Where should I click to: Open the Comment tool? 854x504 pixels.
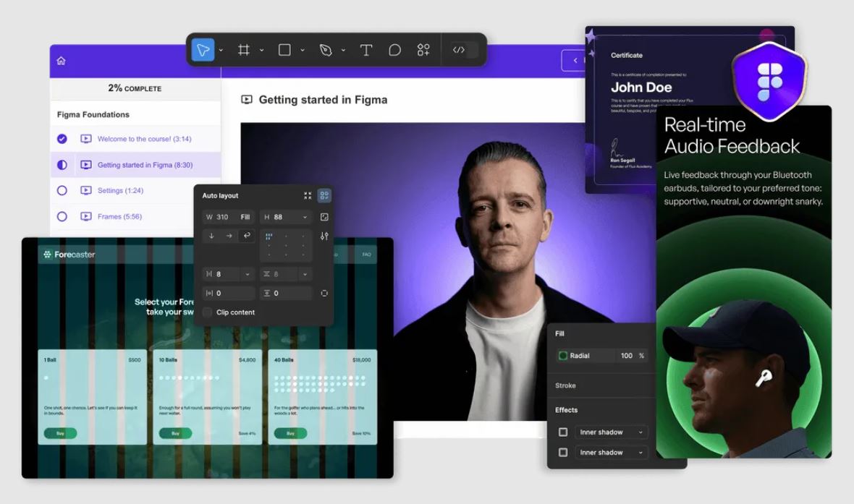[394, 49]
